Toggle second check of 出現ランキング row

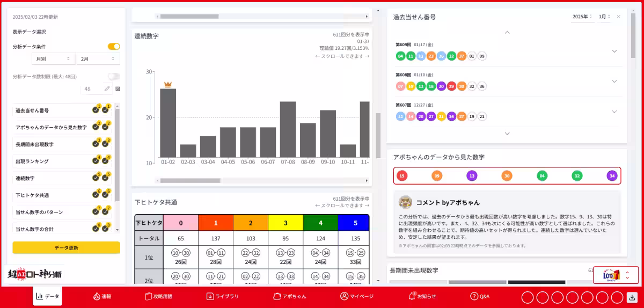pyautogui.click(x=105, y=160)
